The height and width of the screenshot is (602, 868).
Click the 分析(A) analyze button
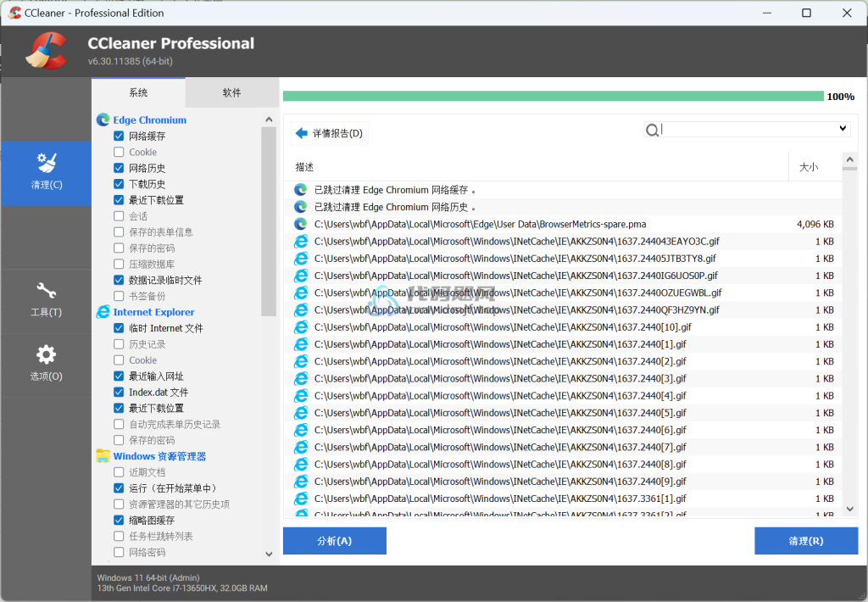[x=335, y=540]
